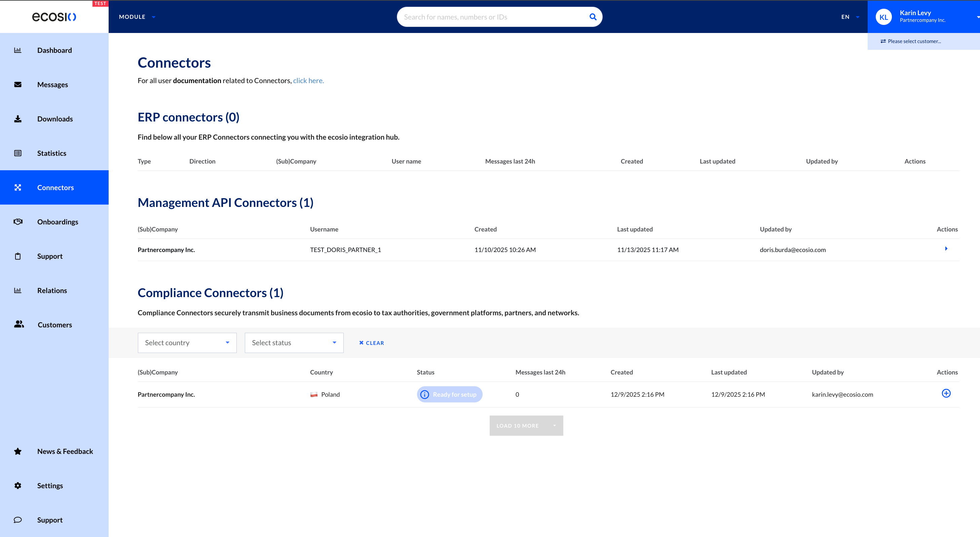
Task: Click the KL user avatar
Action: [x=883, y=17]
